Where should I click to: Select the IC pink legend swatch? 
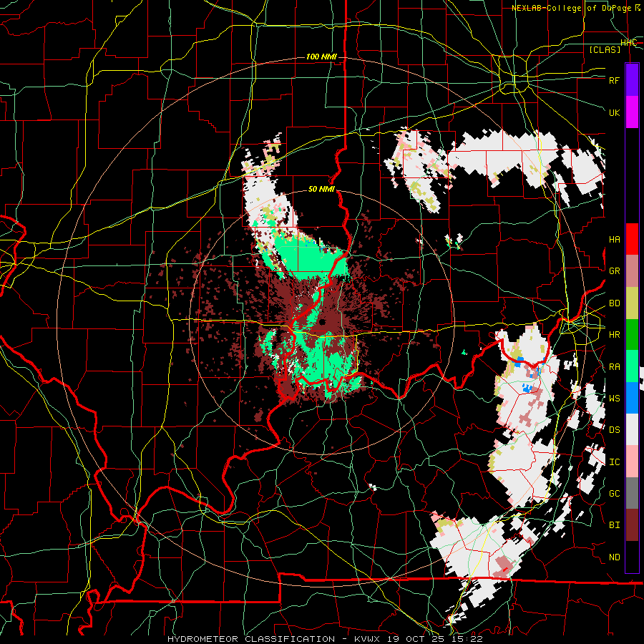(x=632, y=462)
